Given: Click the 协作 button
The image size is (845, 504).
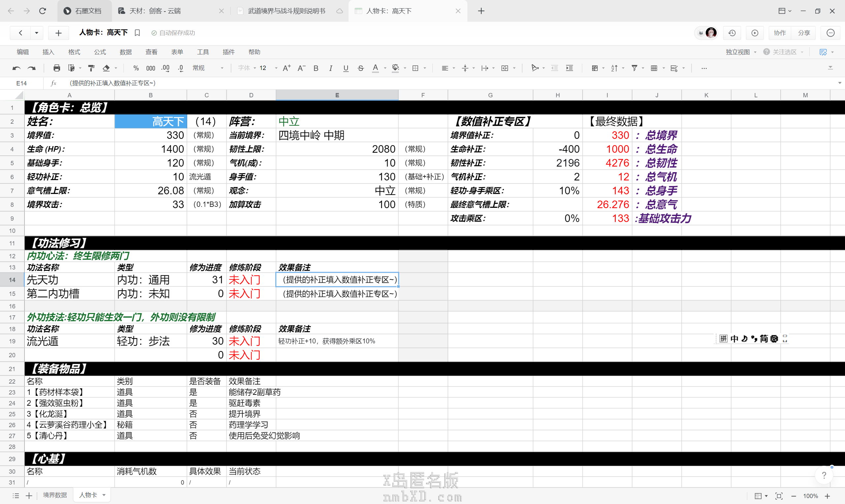Looking at the screenshot, I should [x=780, y=33].
